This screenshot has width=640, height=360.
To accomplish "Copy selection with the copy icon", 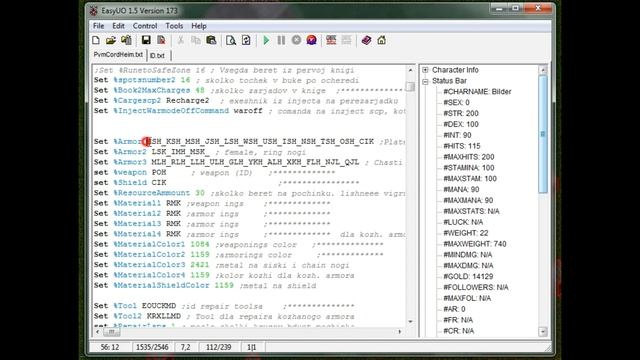I will [196, 40].
